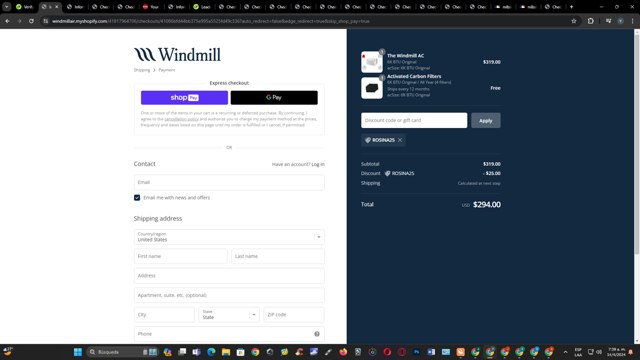This screenshot has width=640, height=360.
Task: Click the Last name field
Action: [x=278, y=256]
